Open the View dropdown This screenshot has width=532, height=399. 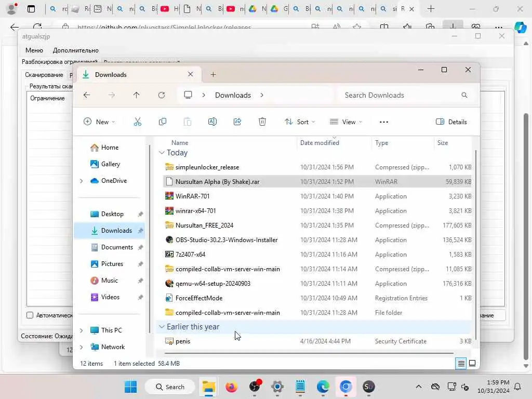[x=346, y=122]
